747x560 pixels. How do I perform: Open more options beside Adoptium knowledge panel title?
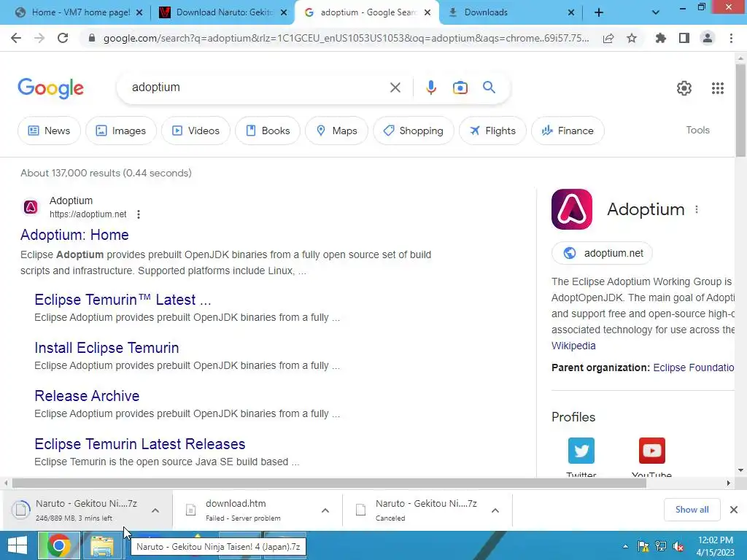tap(697, 209)
